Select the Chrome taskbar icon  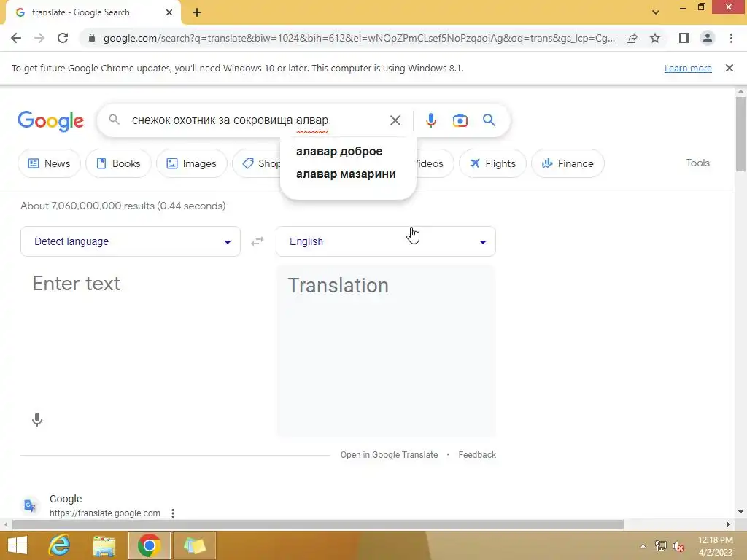point(149,545)
